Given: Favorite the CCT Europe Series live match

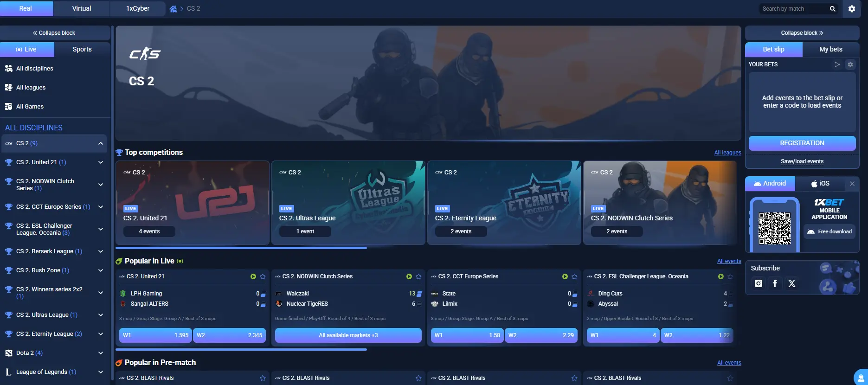Looking at the screenshot, I should point(574,276).
